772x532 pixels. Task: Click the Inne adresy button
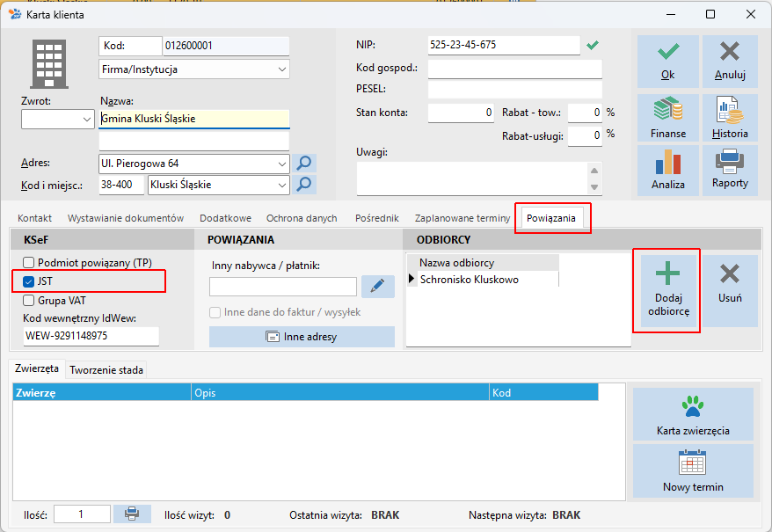(x=302, y=336)
